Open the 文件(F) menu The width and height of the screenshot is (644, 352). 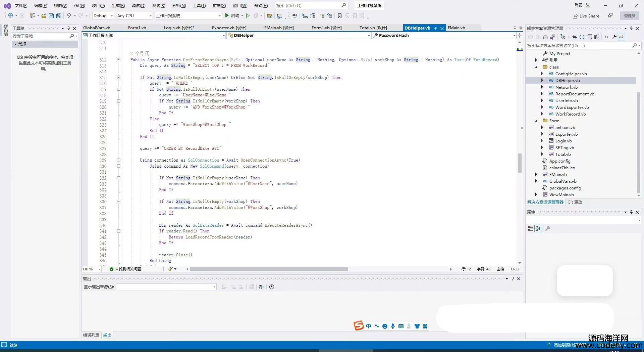(x=21, y=5)
